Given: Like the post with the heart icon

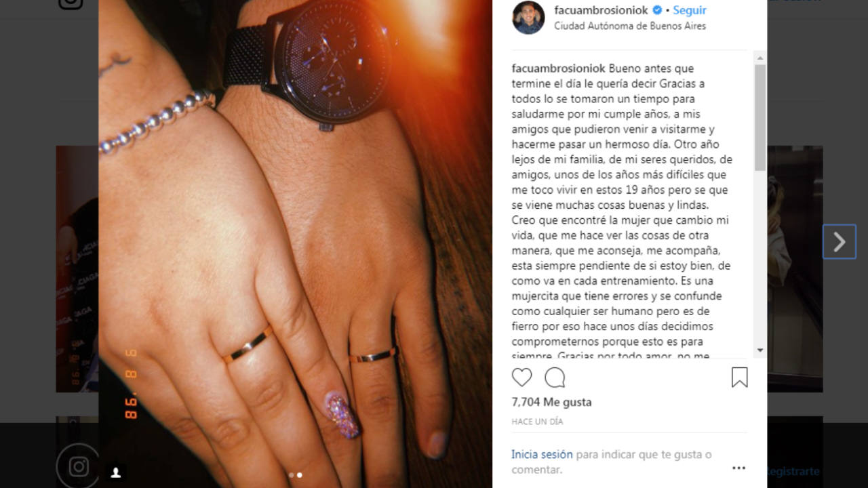Looking at the screenshot, I should click(x=521, y=378).
